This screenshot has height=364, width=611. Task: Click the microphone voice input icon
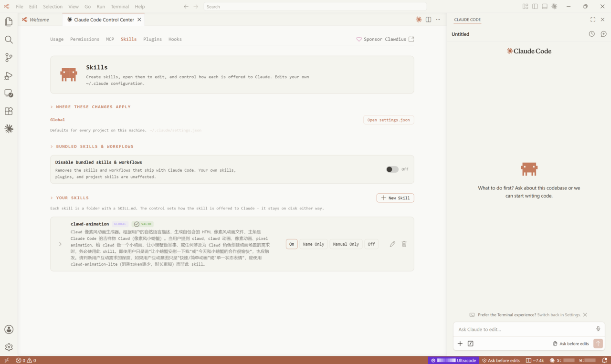[598, 329]
